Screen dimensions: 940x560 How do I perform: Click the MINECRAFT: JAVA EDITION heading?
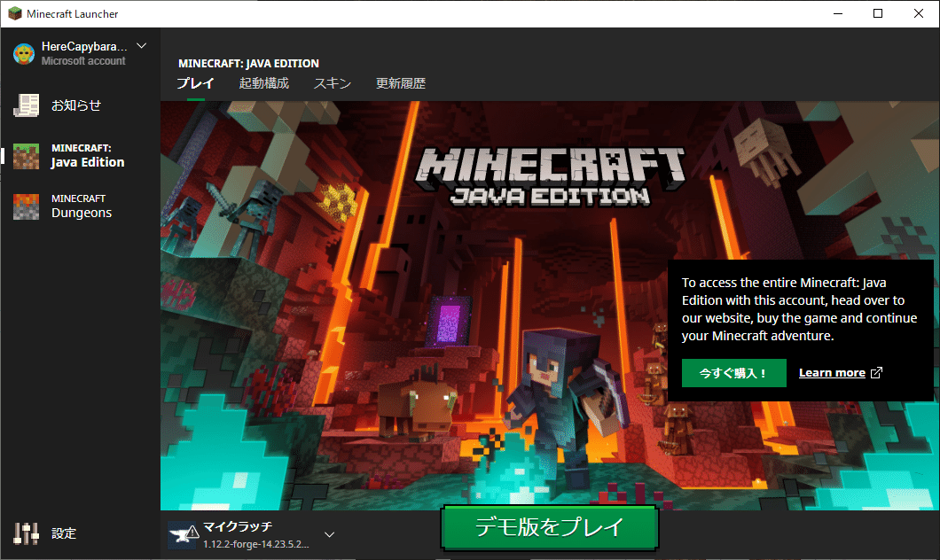coord(249,63)
